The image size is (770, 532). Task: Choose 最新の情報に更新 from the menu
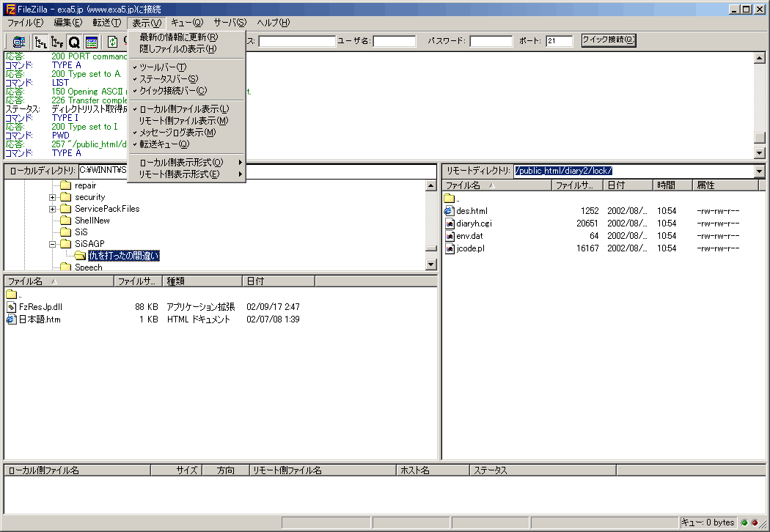[186, 37]
